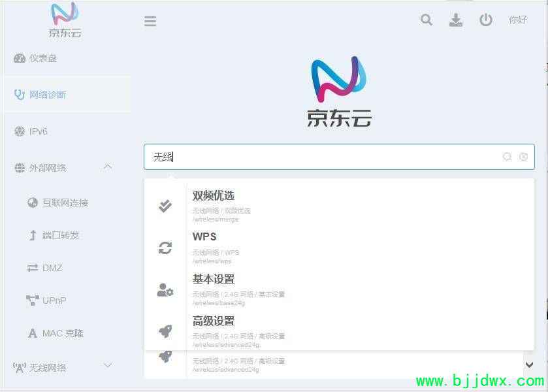Expand the 无线网络 menu section
This screenshot has height=392, width=548.
point(108,365)
